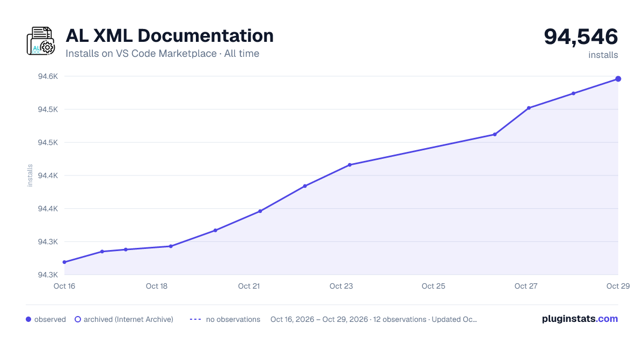Click the AL XML Documentation extension icon

point(41,41)
